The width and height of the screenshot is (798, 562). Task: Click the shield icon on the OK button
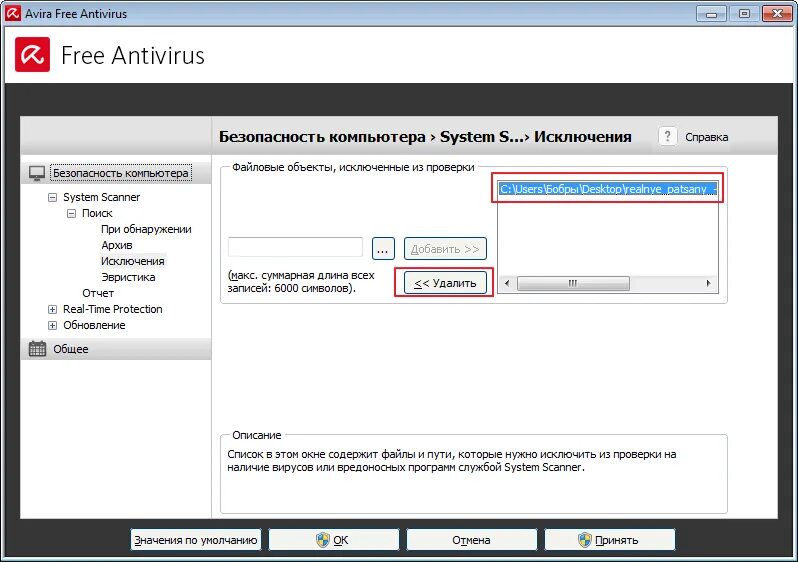[x=323, y=540]
